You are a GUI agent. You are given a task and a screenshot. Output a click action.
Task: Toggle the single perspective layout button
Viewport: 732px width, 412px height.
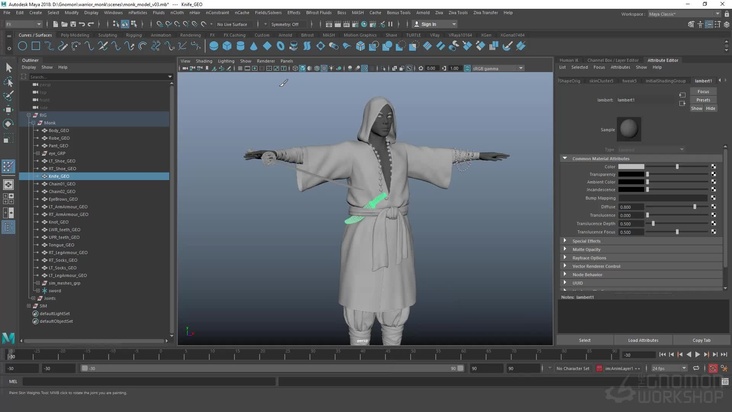8,185
